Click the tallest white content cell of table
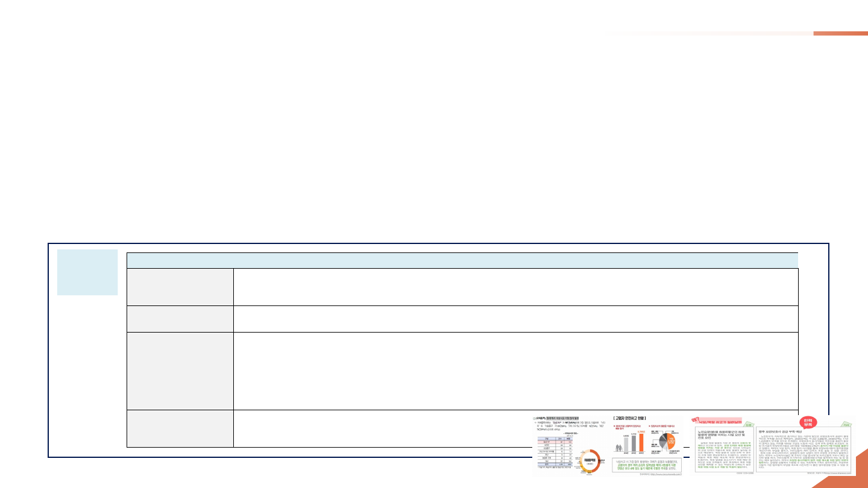868x488 pixels. [x=515, y=371]
